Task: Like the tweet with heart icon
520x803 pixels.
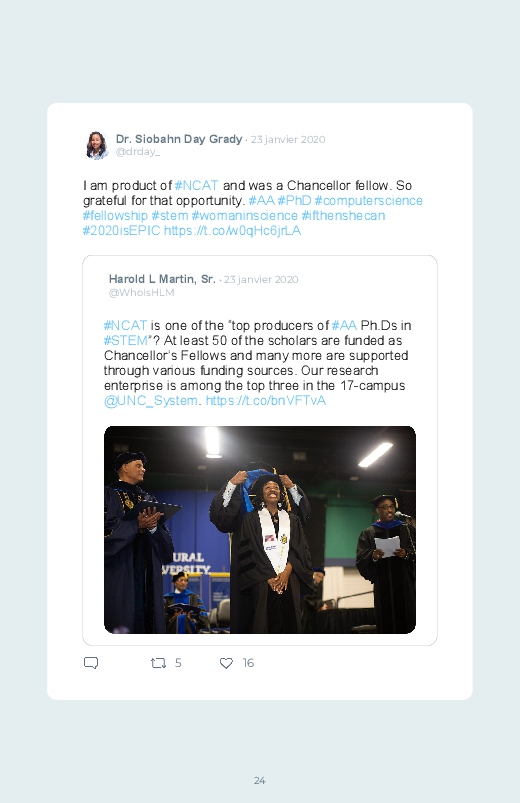Action: point(226,663)
